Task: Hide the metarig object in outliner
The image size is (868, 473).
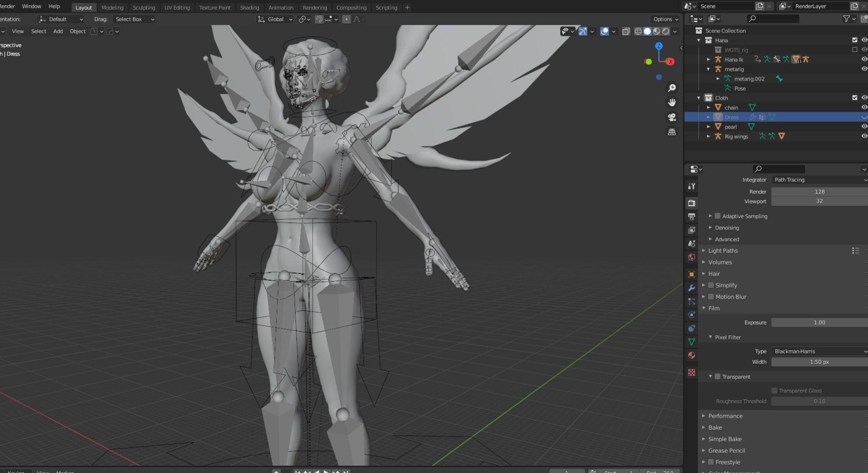Action: coord(864,69)
